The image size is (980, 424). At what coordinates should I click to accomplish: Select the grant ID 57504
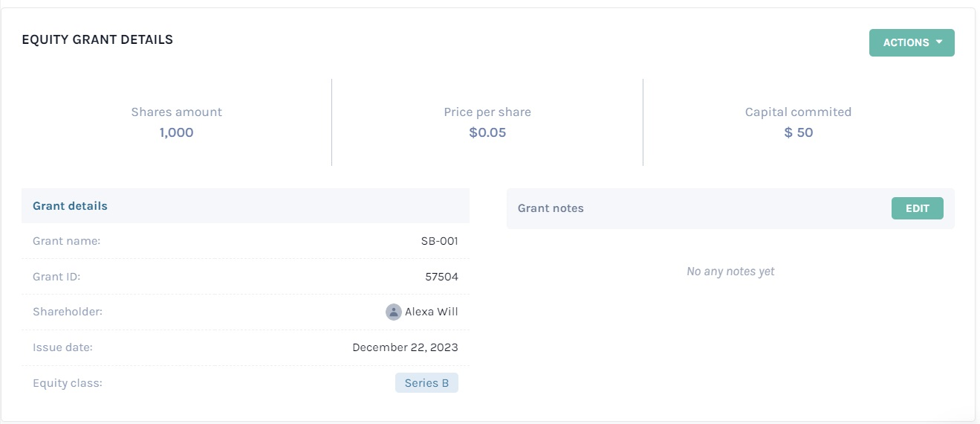click(441, 277)
